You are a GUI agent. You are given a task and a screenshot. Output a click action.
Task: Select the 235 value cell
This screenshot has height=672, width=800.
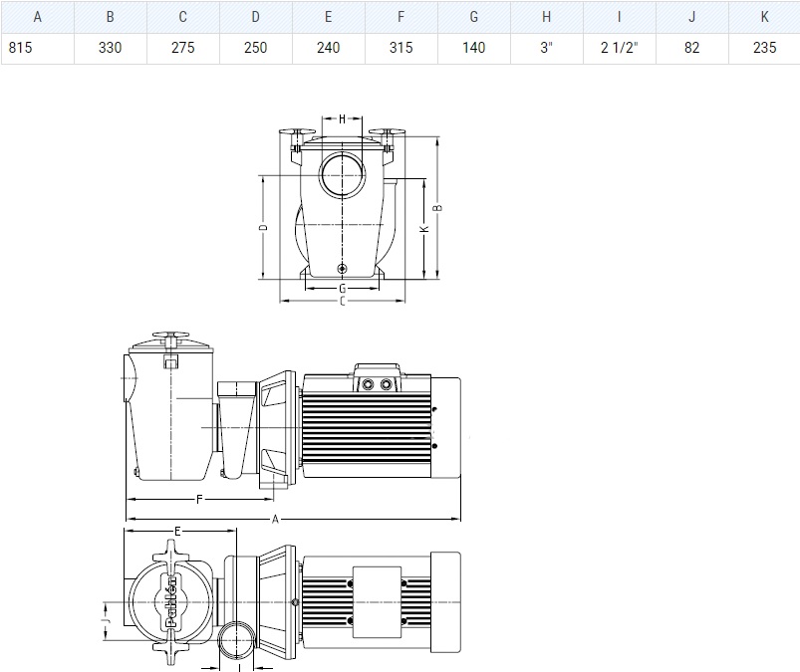point(764,48)
